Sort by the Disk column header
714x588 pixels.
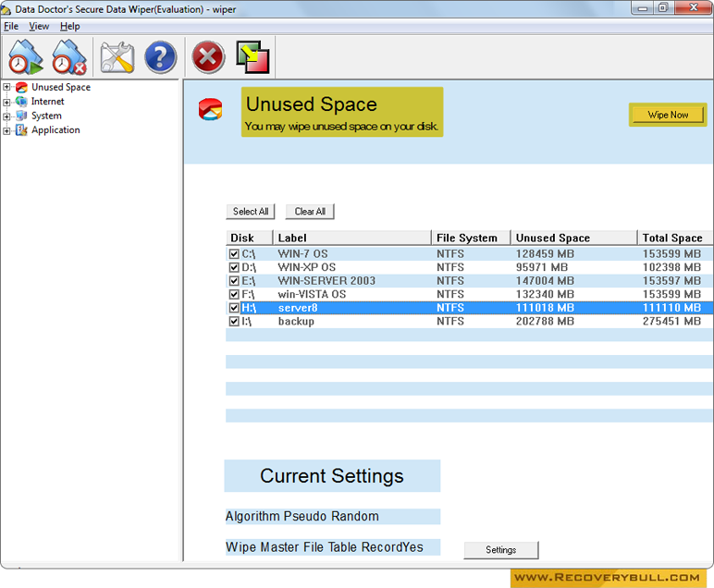click(x=250, y=238)
